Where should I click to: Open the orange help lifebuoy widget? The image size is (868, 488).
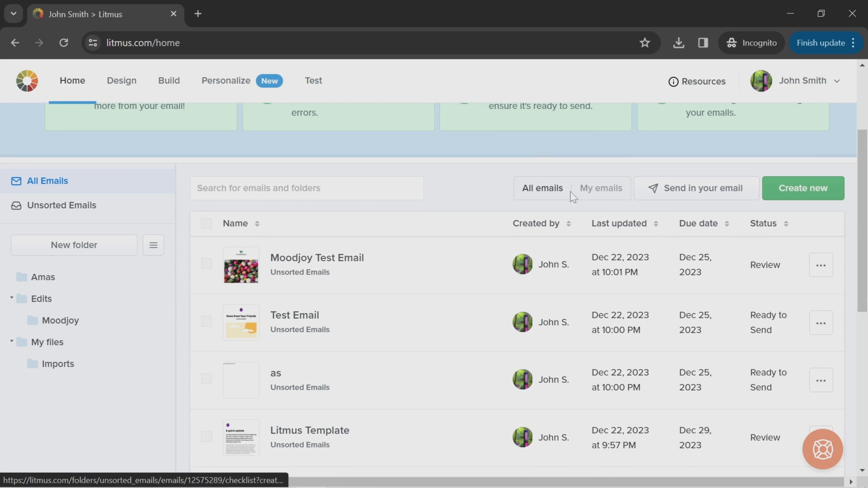click(x=823, y=449)
